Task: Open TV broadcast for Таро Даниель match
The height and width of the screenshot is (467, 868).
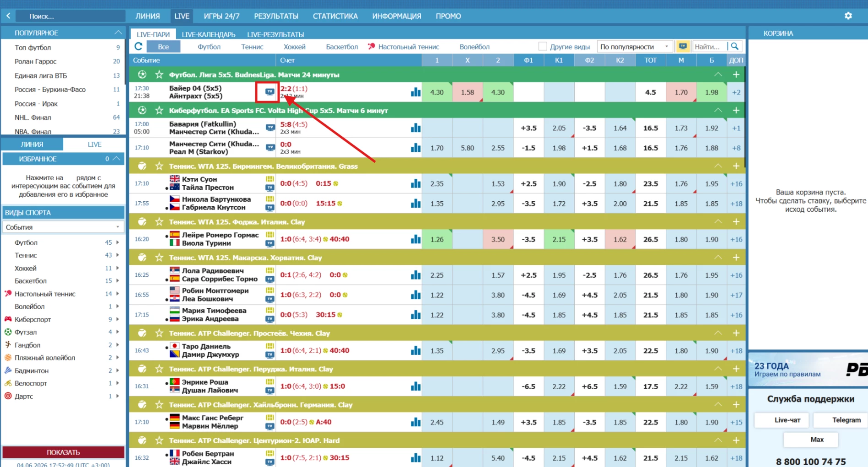Action: coord(270,354)
